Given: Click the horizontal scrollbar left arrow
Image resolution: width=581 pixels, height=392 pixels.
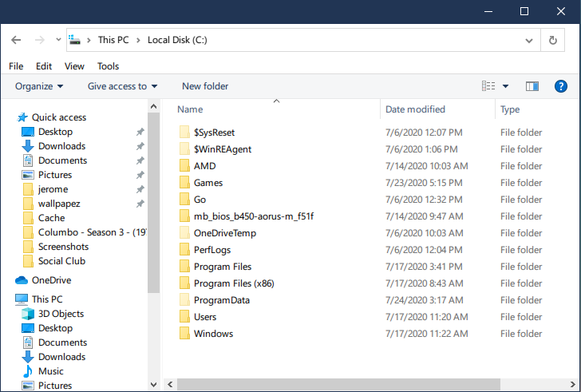Looking at the screenshot, I should click(170, 384).
